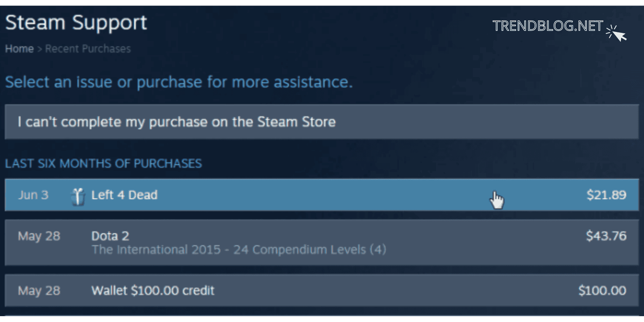
Task: Click the LAST SIX MONTHS OF PURCHASES heading
Action: 104,163
